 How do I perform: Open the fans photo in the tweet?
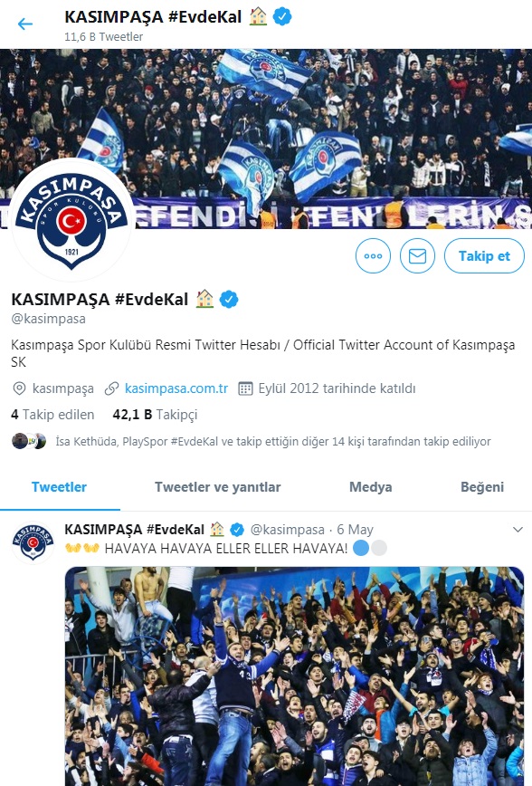(x=295, y=676)
